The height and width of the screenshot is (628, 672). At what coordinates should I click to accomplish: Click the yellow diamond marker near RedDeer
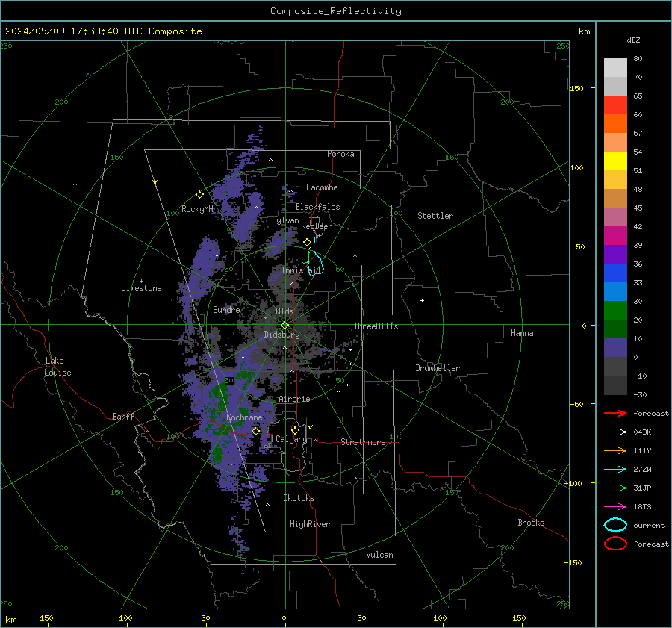pos(308,243)
